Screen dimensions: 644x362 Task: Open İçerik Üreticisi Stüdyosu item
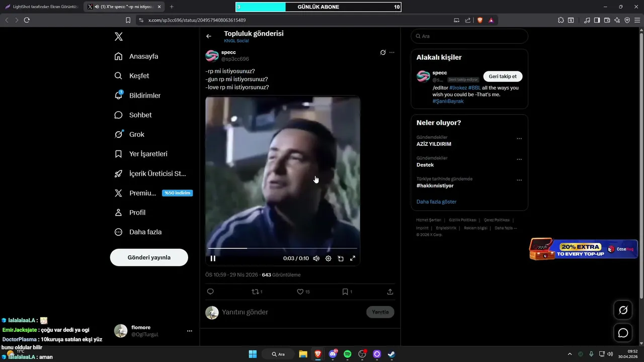[x=150, y=173]
